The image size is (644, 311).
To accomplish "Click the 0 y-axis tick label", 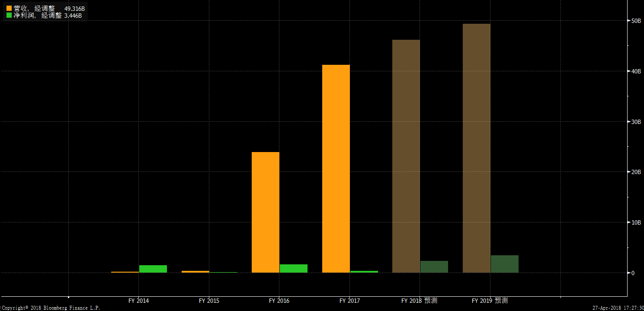I will [633, 273].
